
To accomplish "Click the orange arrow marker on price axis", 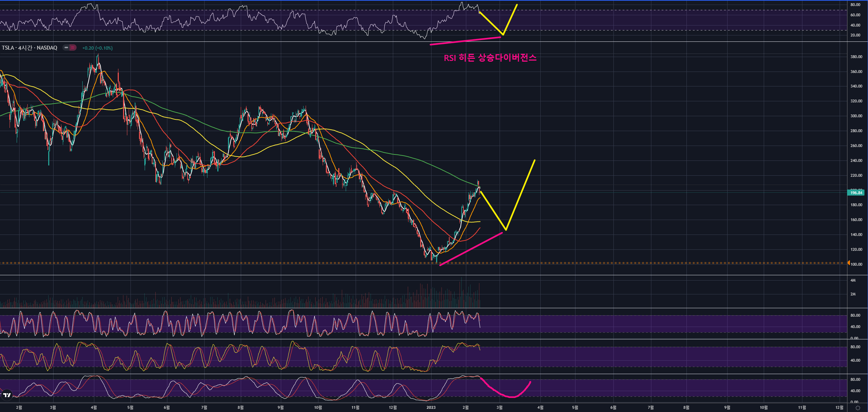I will tap(848, 263).
